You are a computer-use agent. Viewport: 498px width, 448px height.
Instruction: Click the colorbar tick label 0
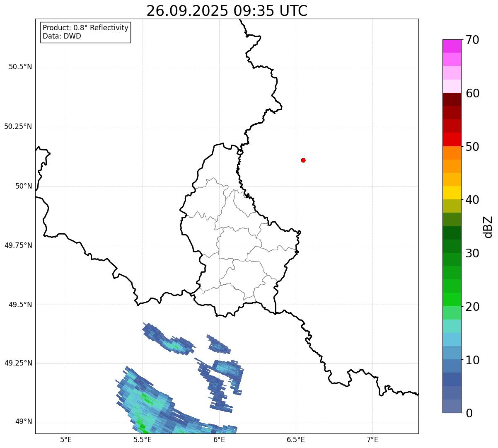tap(469, 413)
